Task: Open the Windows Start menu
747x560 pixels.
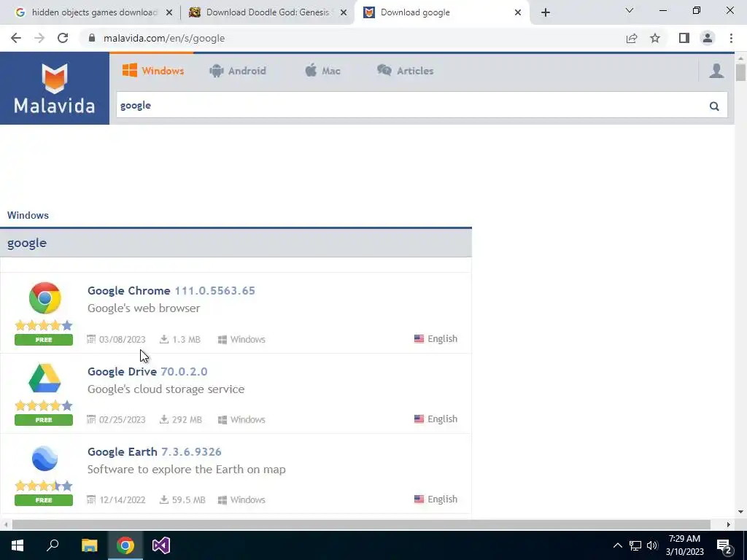Action: [18, 545]
